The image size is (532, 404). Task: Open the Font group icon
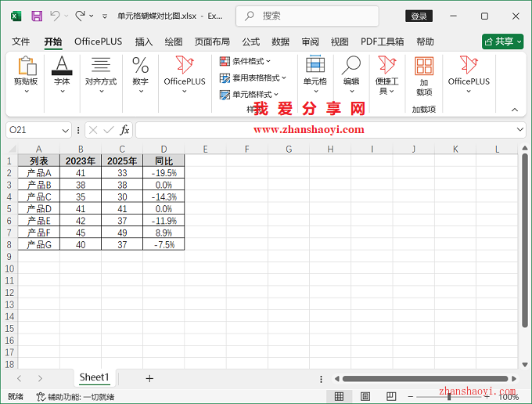pos(61,74)
